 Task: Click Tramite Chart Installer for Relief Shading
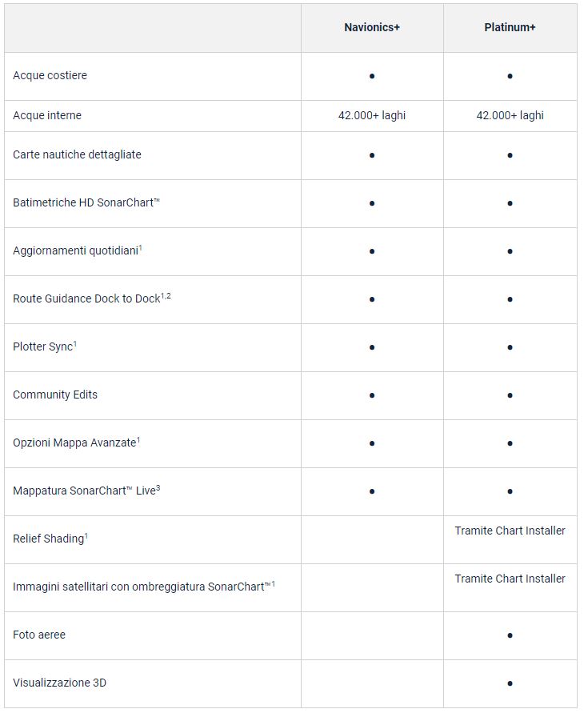[x=510, y=531]
